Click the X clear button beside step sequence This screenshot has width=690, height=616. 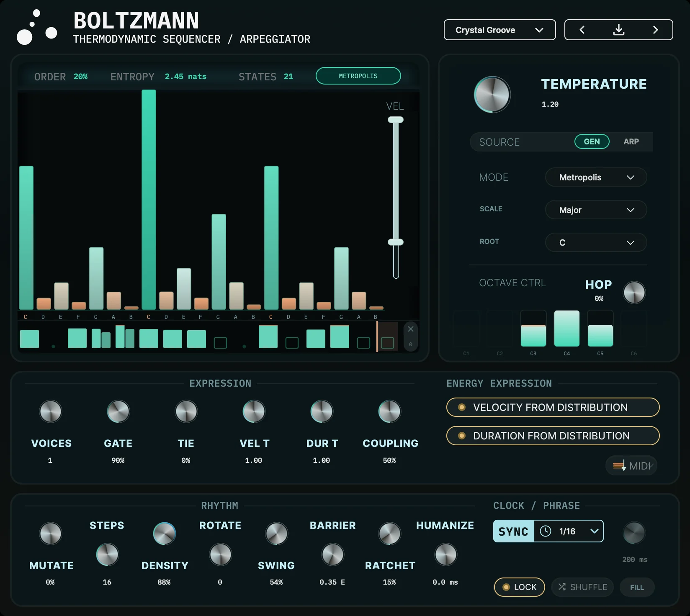411,329
